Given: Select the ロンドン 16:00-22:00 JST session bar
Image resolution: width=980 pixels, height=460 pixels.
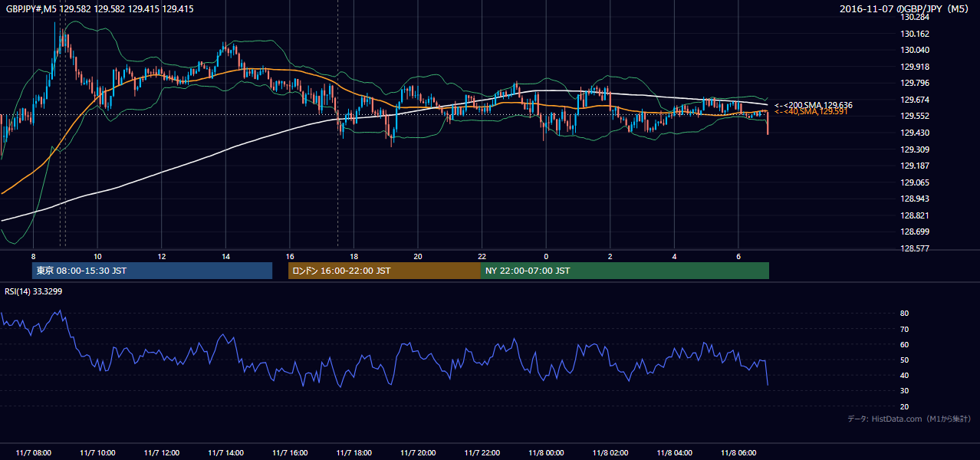Looking at the screenshot, I should [x=384, y=271].
